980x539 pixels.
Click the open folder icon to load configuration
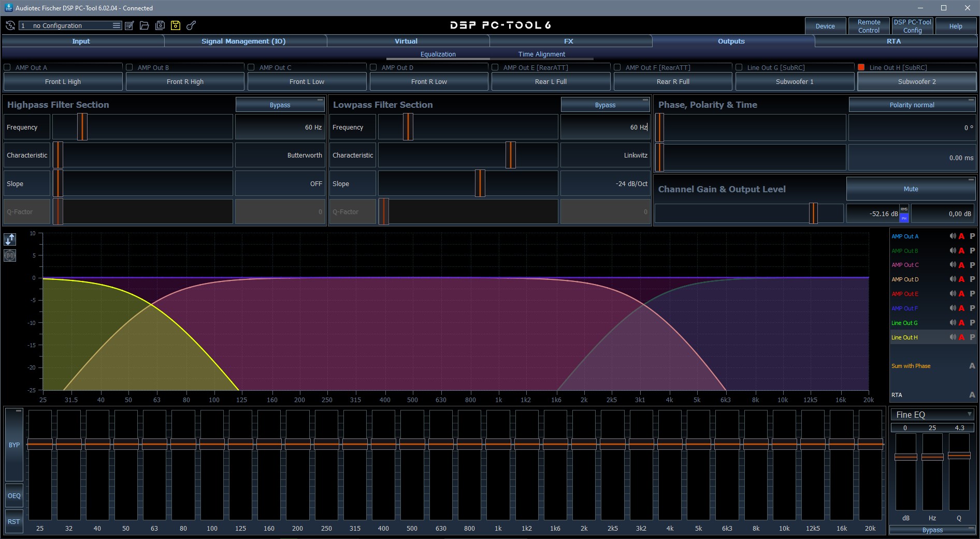(145, 25)
